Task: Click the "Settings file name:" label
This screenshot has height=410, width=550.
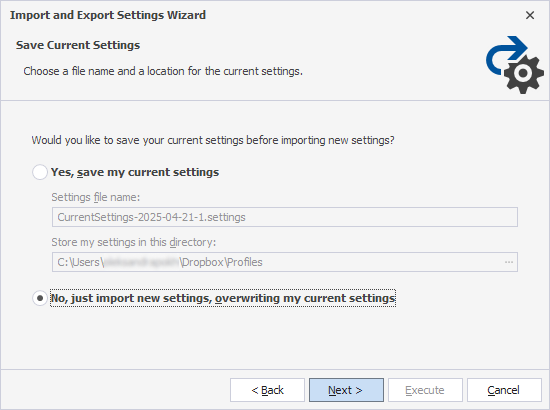Action: pyautogui.click(x=96, y=197)
